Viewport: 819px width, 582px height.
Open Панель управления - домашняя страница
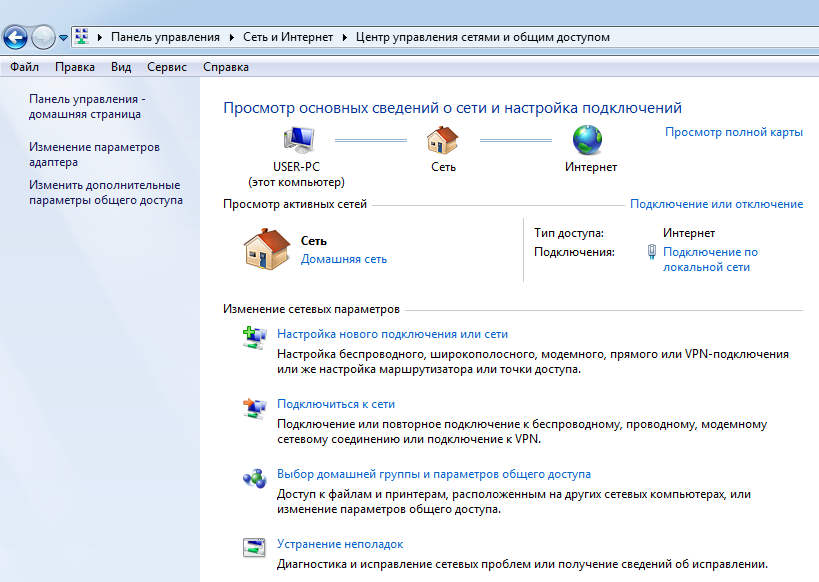[87, 107]
